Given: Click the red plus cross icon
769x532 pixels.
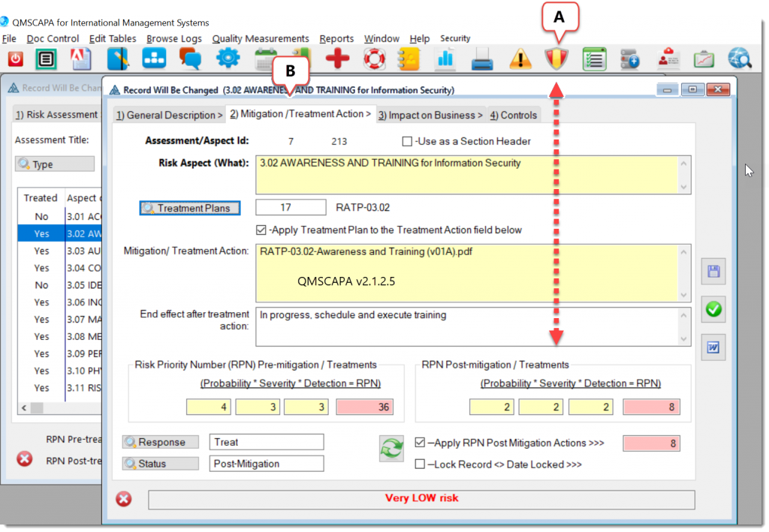Looking at the screenshot, I should (337, 59).
